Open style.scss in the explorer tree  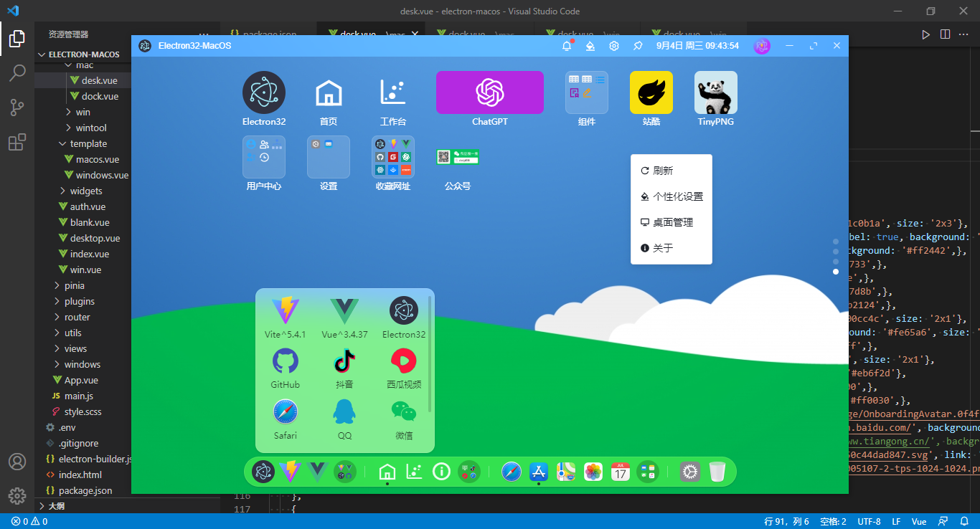[83, 411]
